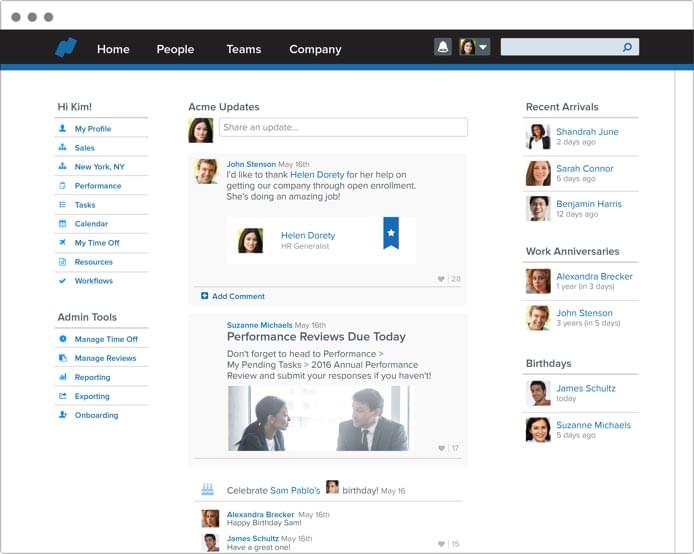Click the Onboarding add-person icon
The width and height of the screenshot is (694, 554).
(x=62, y=415)
